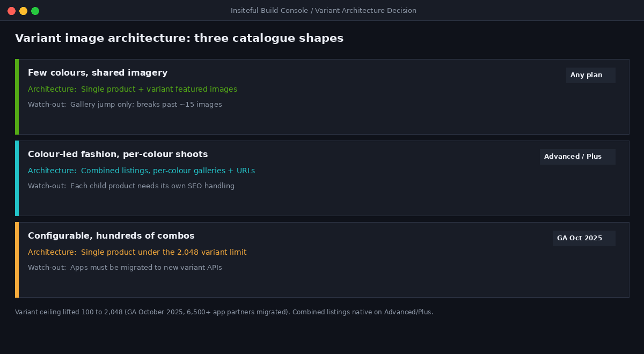Click the heading 'Variant image architecture: three catalogue shapes'
The width and height of the screenshot is (644, 354).
pyautogui.click(x=179, y=38)
